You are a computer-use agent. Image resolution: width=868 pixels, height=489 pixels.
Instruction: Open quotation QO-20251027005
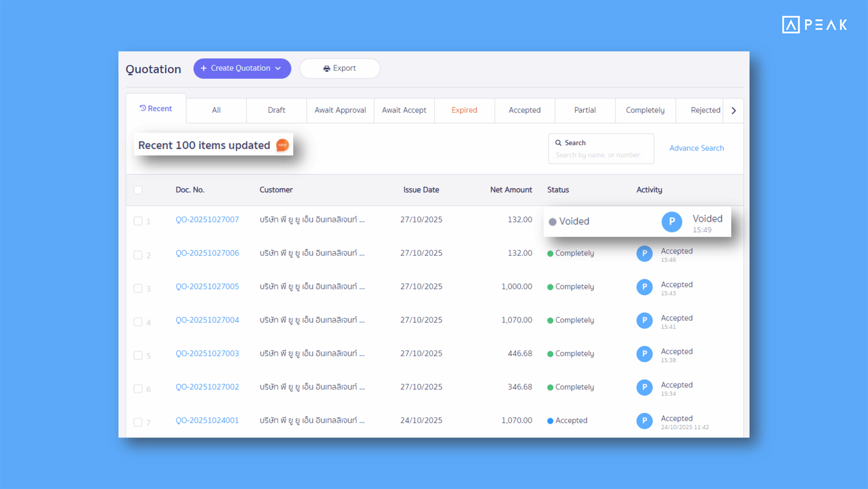207,286
